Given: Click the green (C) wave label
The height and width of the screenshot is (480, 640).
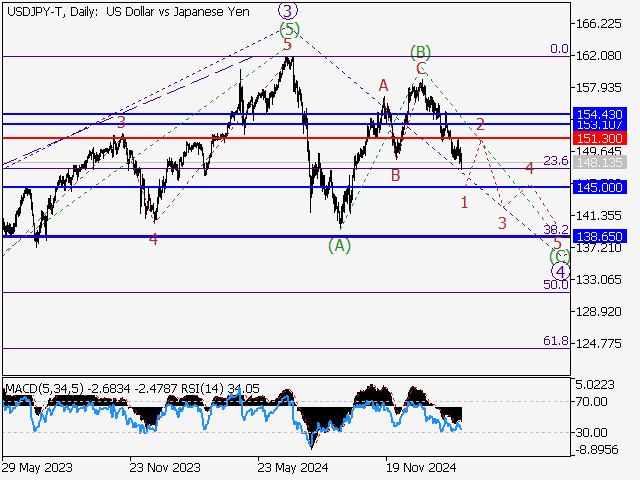Looking at the screenshot, I should tap(559, 257).
